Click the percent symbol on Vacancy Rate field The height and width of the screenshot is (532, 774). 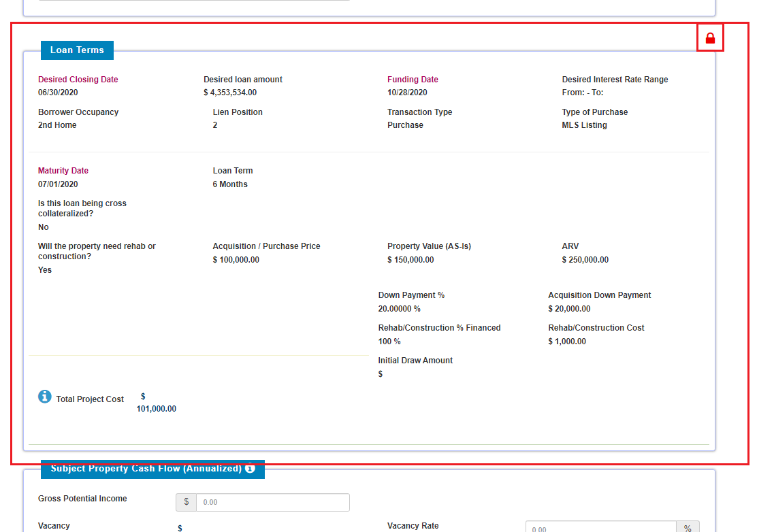click(688, 529)
